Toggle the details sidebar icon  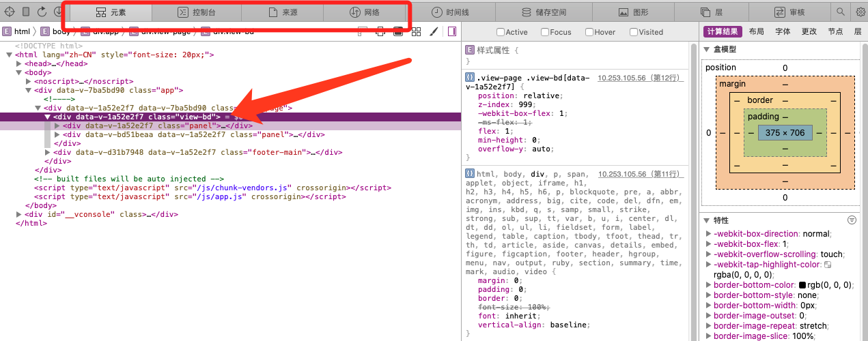coord(452,31)
